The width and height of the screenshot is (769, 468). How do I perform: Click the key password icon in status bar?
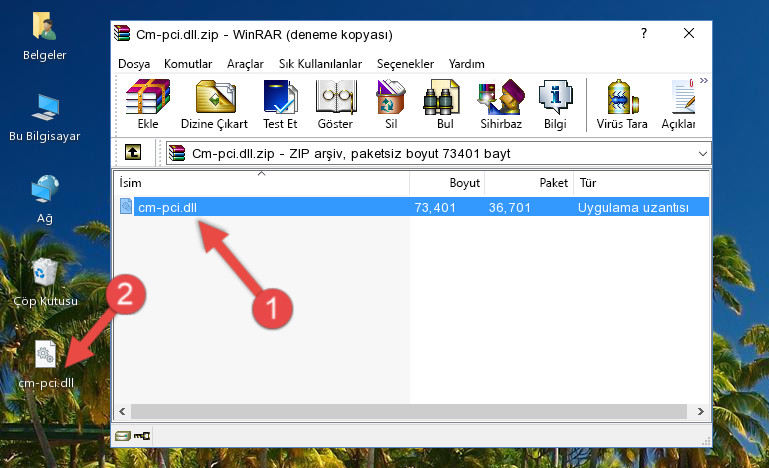coord(142,436)
